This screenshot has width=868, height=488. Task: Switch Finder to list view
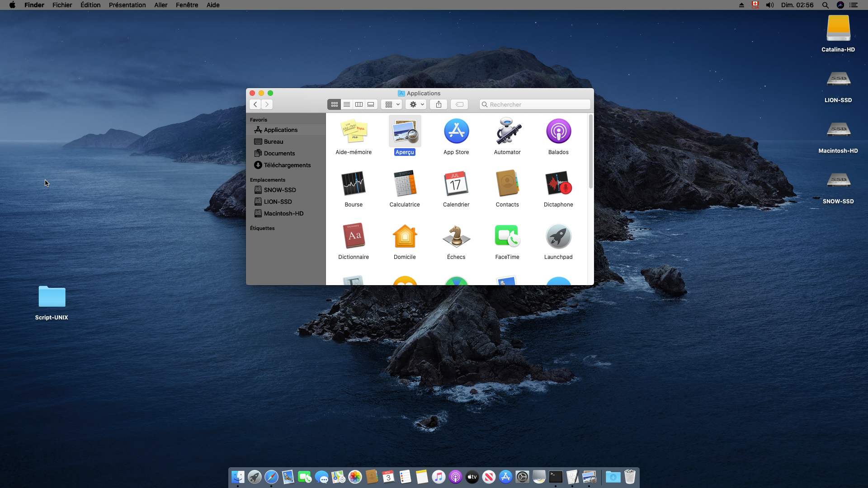click(x=346, y=104)
